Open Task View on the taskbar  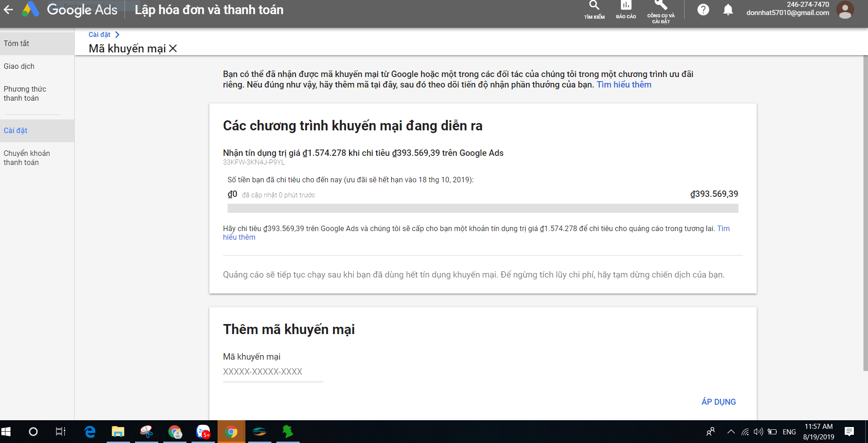pyautogui.click(x=61, y=432)
